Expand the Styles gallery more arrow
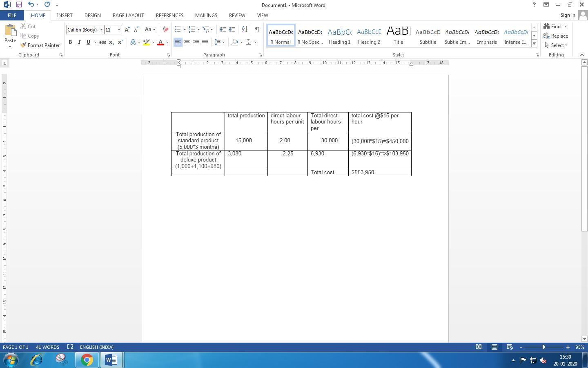 click(534, 43)
